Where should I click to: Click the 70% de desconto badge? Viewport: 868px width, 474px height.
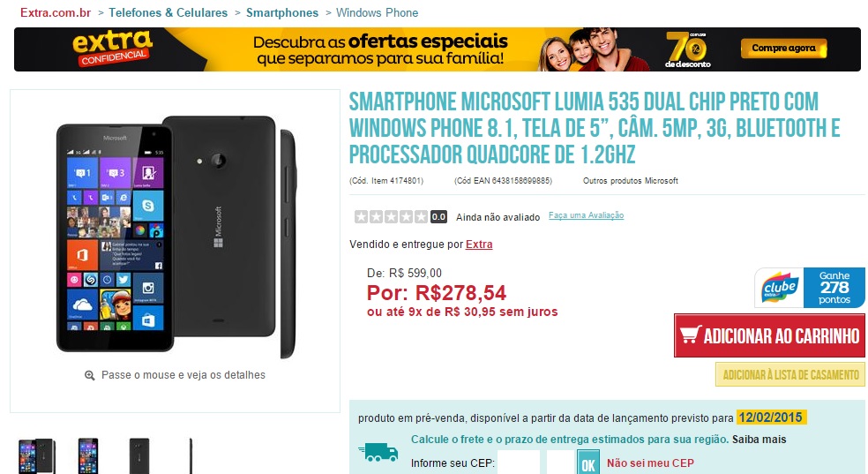click(687, 49)
